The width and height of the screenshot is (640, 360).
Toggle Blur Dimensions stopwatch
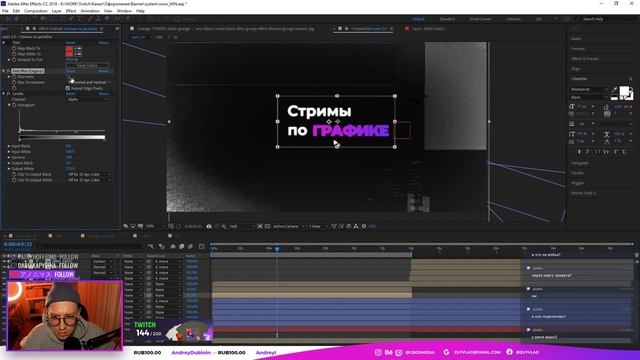pos(14,82)
